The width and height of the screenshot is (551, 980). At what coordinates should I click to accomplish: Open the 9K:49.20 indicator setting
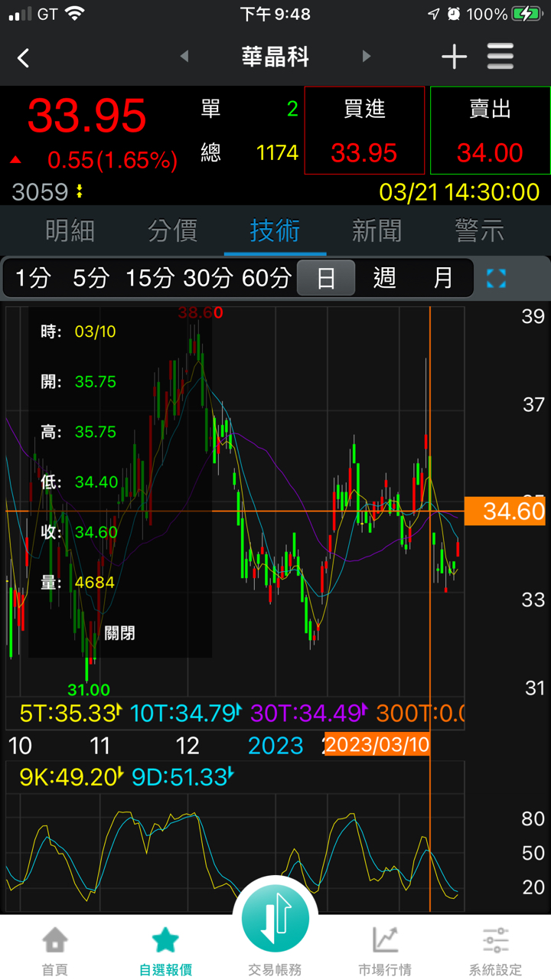(71, 777)
